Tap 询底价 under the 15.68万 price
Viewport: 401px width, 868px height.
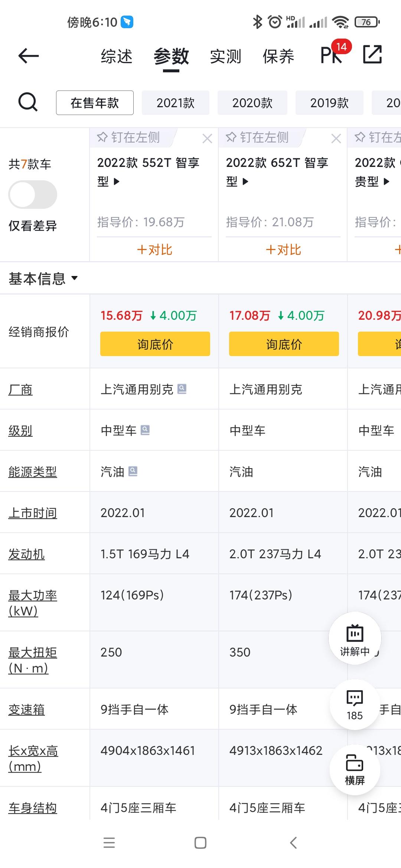(155, 344)
